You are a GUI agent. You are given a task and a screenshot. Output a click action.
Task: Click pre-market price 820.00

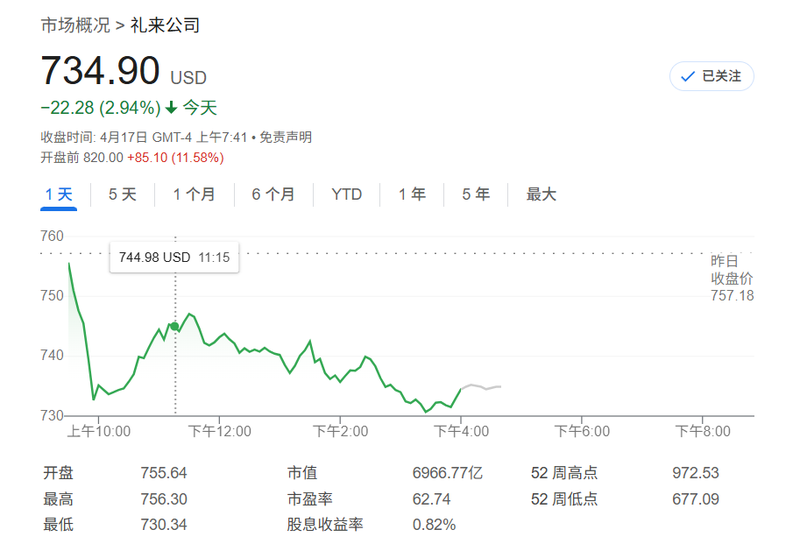(x=103, y=158)
